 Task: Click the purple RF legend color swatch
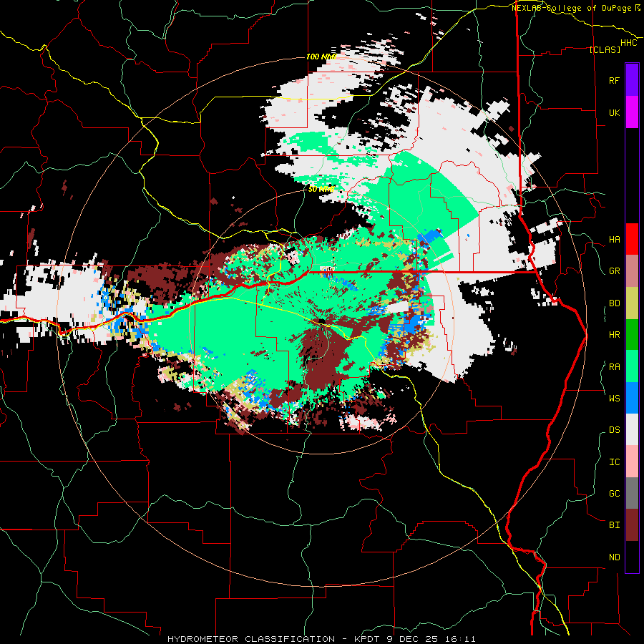click(632, 79)
